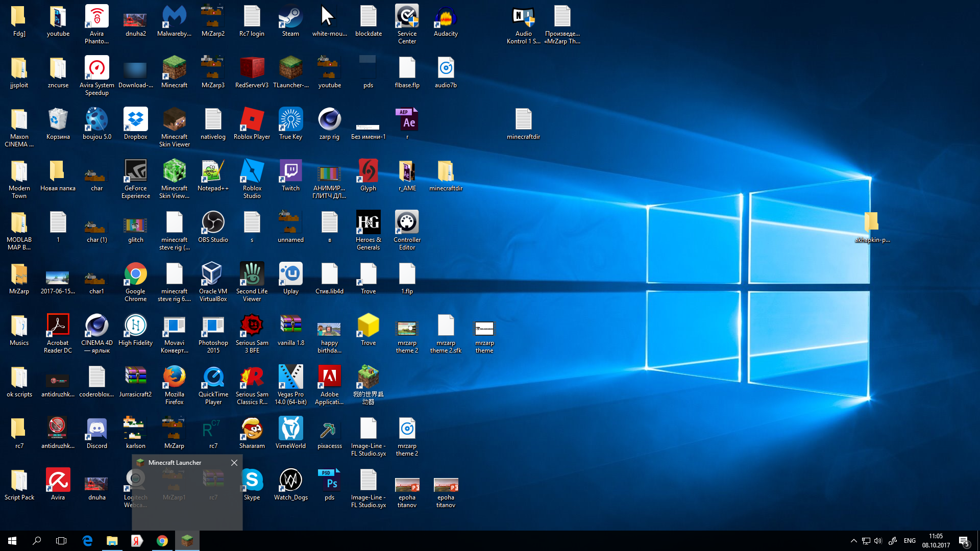Select the Корзина recycle bin

(58, 120)
